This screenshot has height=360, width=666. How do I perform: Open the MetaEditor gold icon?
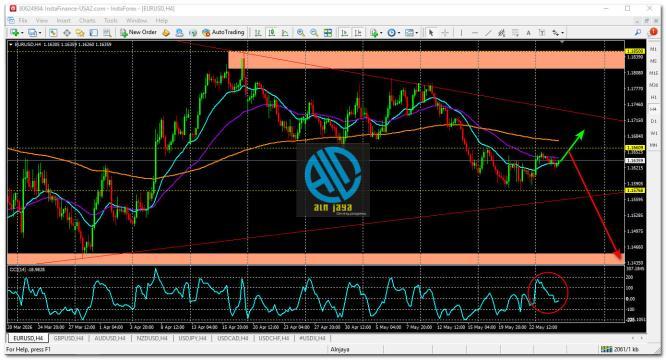coord(166,33)
